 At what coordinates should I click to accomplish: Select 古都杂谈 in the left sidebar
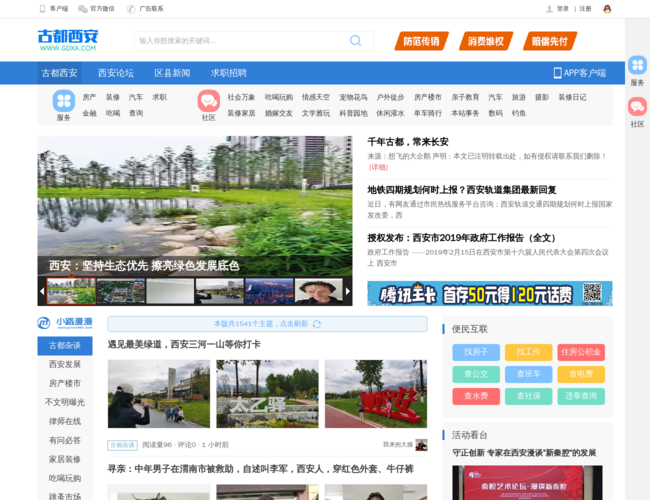tap(65, 346)
